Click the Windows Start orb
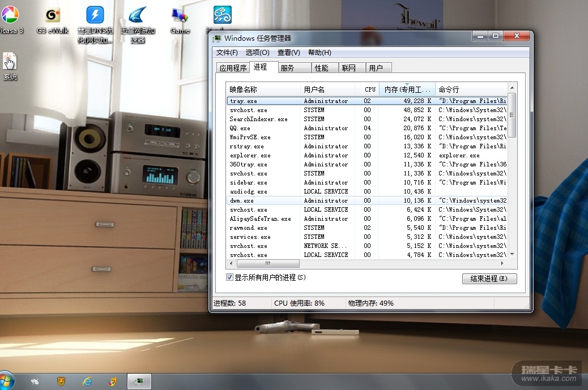The image size is (588, 390). click(7, 381)
